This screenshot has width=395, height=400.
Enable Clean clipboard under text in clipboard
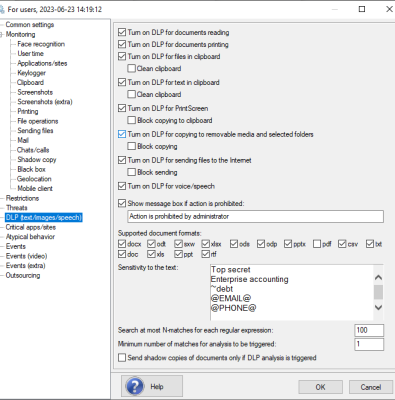[132, 94]
